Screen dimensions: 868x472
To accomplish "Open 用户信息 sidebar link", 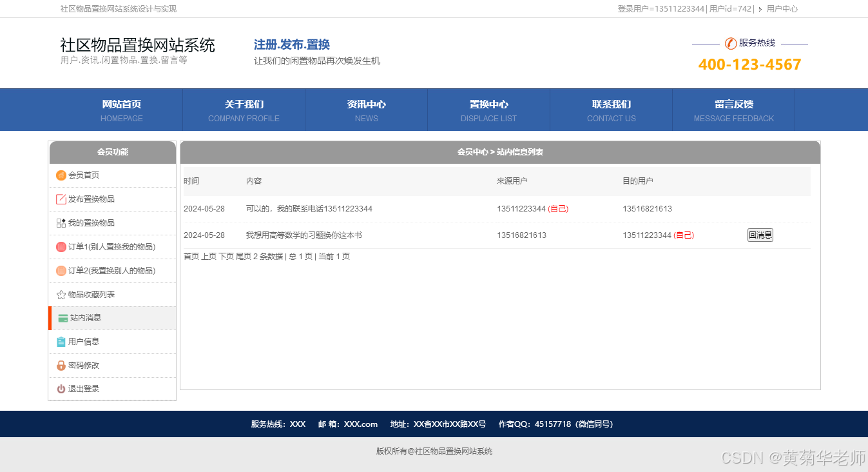I will click(84, 342).
